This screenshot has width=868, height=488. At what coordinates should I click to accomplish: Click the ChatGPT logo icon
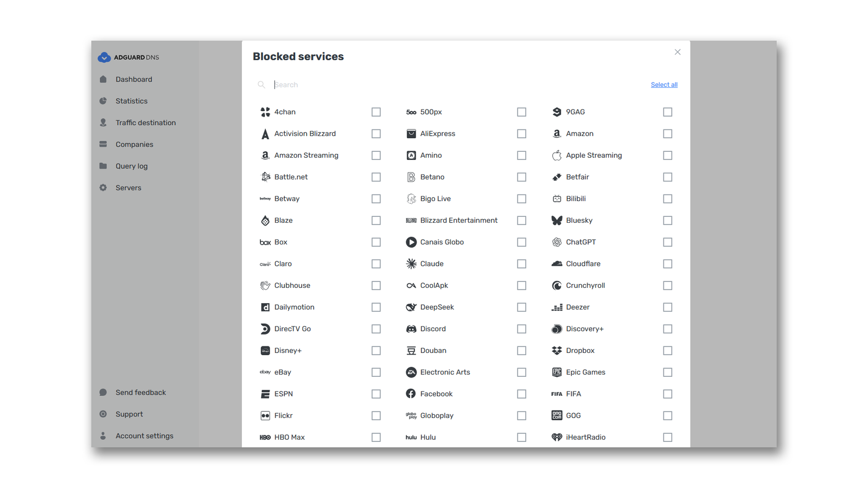point(557,242)
